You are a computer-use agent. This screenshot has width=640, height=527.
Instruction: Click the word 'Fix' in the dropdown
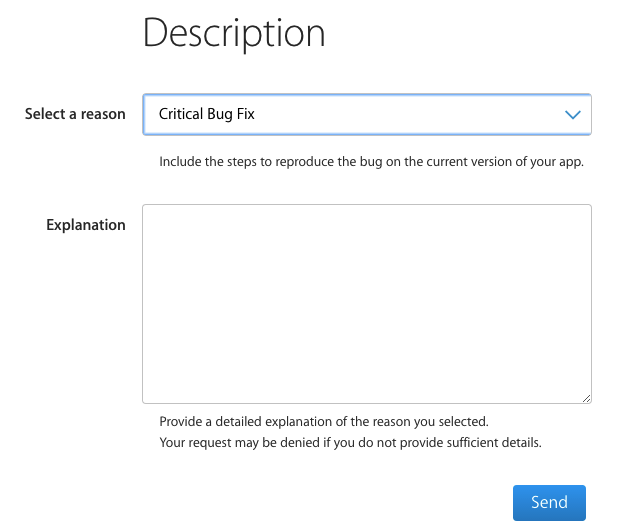246,114
